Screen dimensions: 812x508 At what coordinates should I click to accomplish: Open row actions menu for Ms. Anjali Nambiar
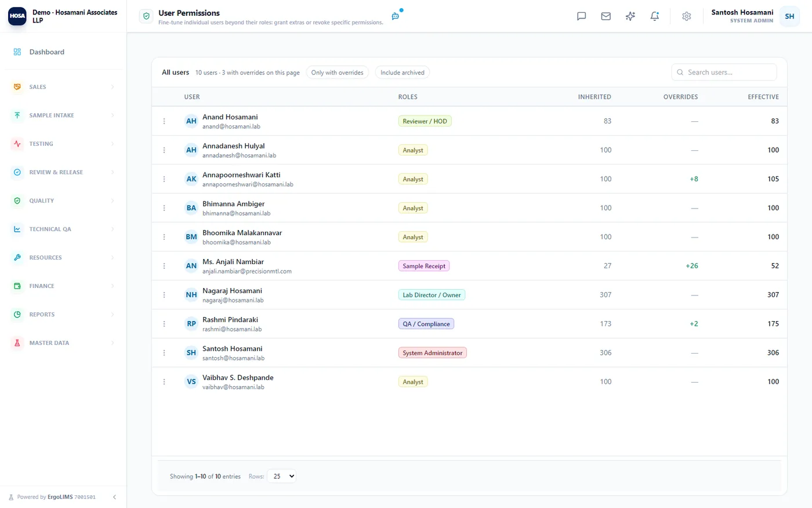pos(164,266)
